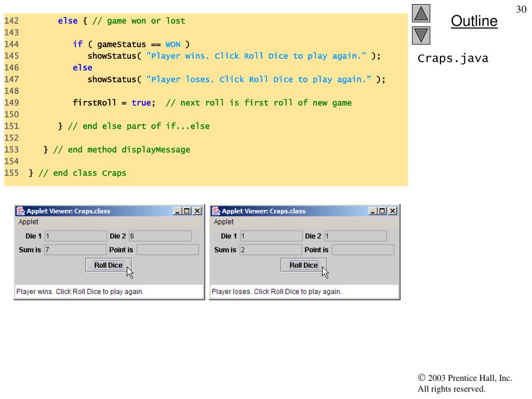Click the "Player wins" showStatus string on line 145
The image size is (532, 399).
point(257,56)
